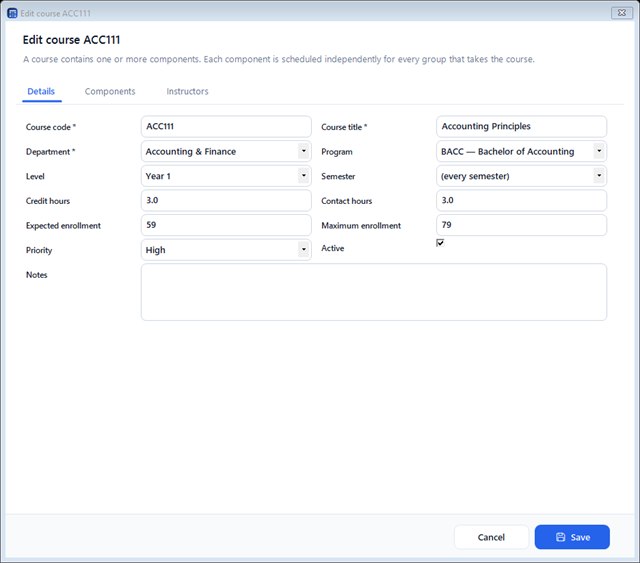
Task: Expand the Semester dropdown
Action: click(521, 176)
